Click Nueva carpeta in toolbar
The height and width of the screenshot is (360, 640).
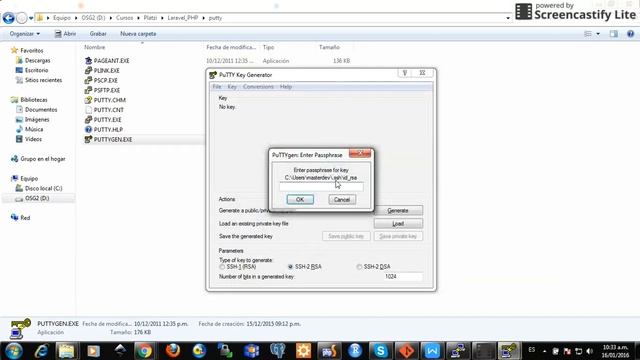click(x=138, y=34)
